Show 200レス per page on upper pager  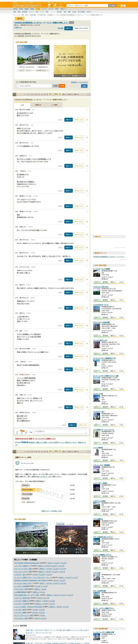tap(76, 94)
